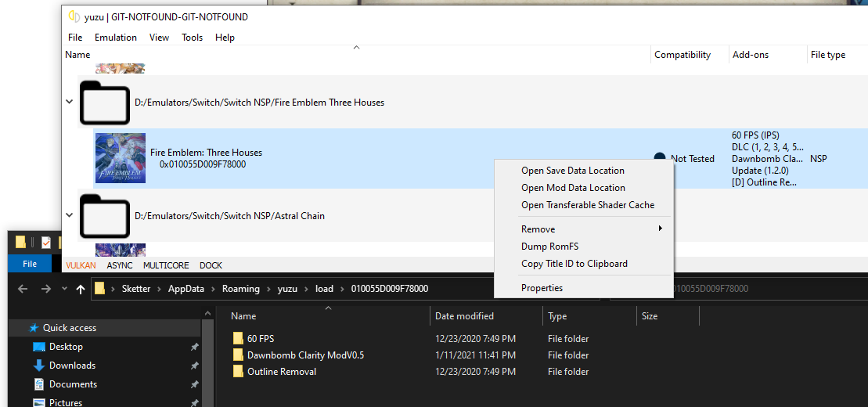Click the Not Tested compatibility indicator
Image resolution: width=868 pixels, height=407 pixels.
click(x=691, y=159)
